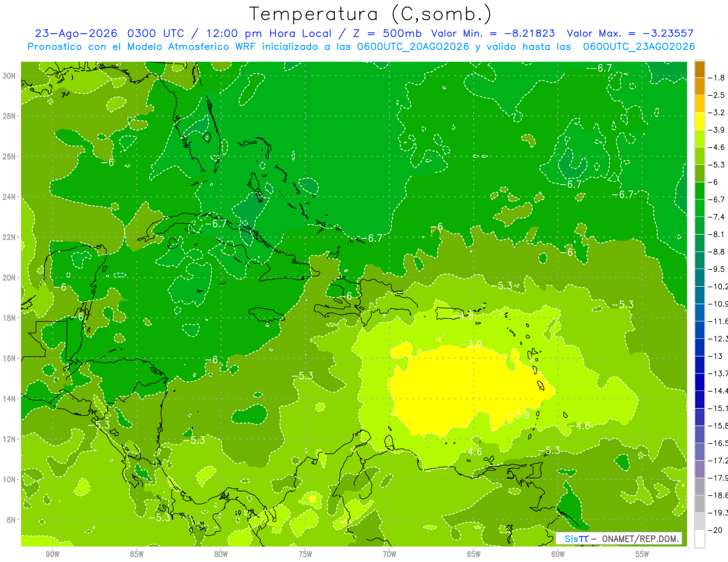
Task: Click the '10N' latitude axis label
Action: [x=10, y=479]
